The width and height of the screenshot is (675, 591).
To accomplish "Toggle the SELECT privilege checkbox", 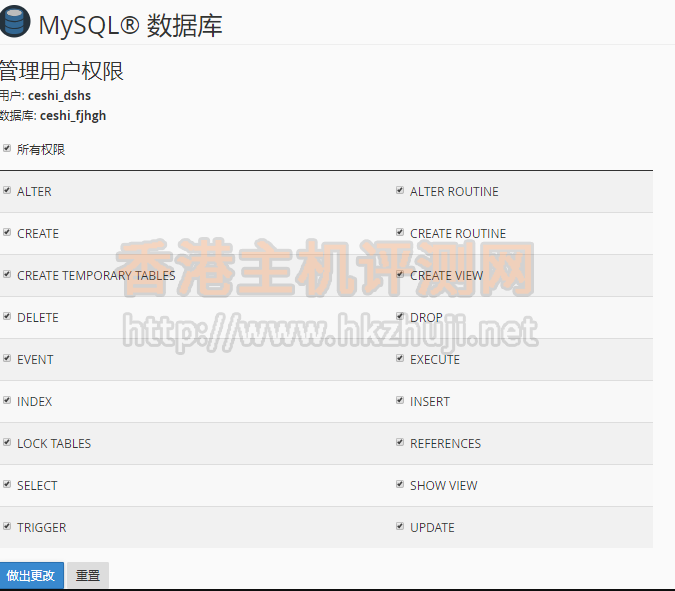I will 7,484.
